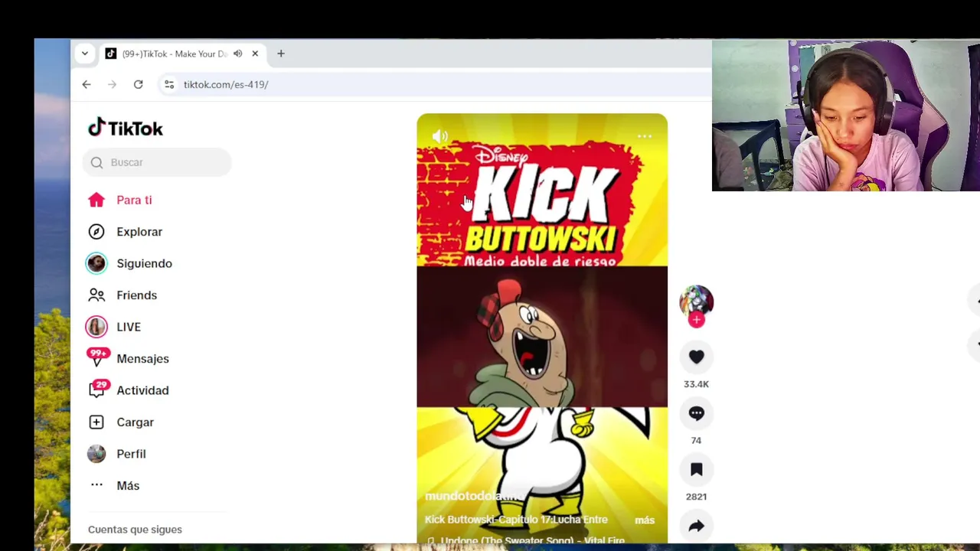
Task: Click the Siguiendo avatar icon
Action: pos(96,263)
